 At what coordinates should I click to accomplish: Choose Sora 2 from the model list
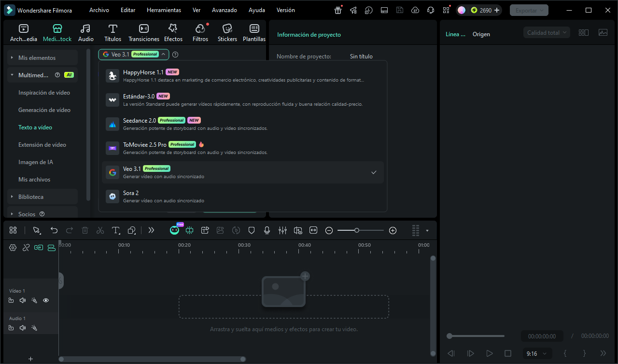pos(243,196)
